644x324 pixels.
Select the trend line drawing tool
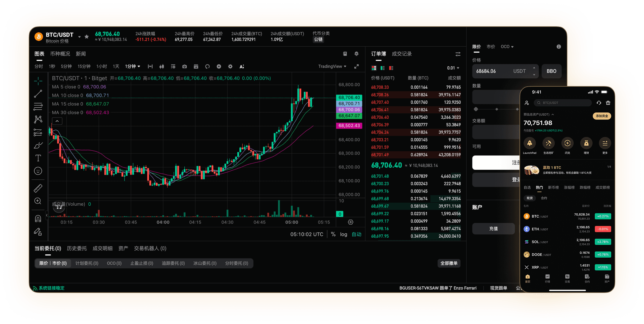(x=38, y=94)
